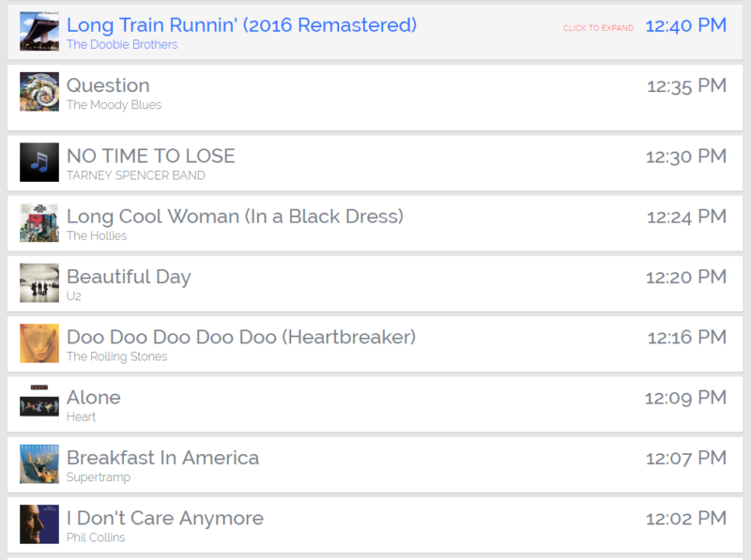This screenshot has width=751, height=560.
Task: Select the I Don't Care Anymore title
Action: tap(164, 518)
